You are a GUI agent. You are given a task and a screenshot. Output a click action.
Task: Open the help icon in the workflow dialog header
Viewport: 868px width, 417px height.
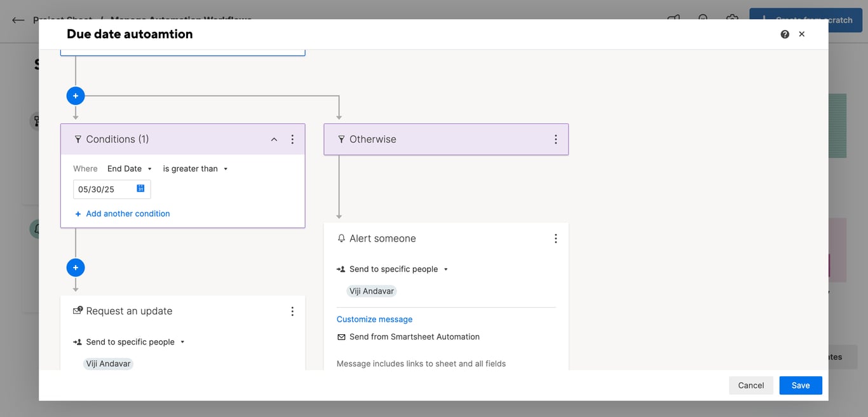coord(785,34)
